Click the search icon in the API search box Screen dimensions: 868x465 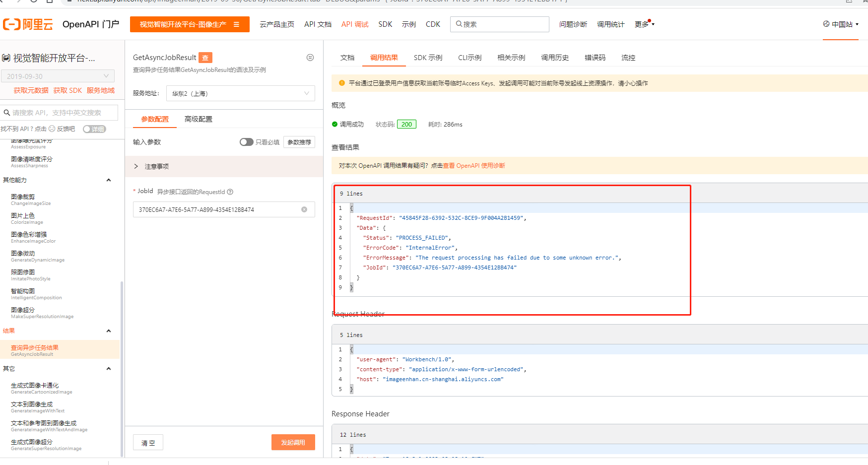coord(7,113)
